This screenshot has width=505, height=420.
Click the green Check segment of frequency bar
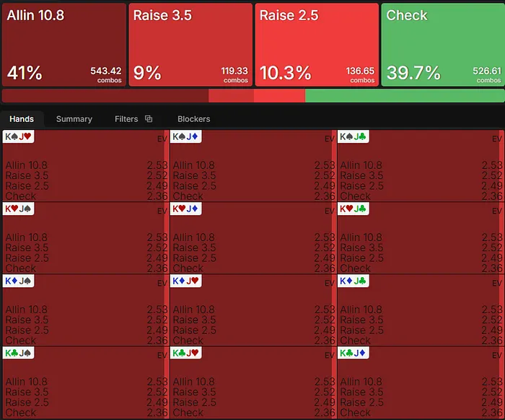click(x=405, y=96)
